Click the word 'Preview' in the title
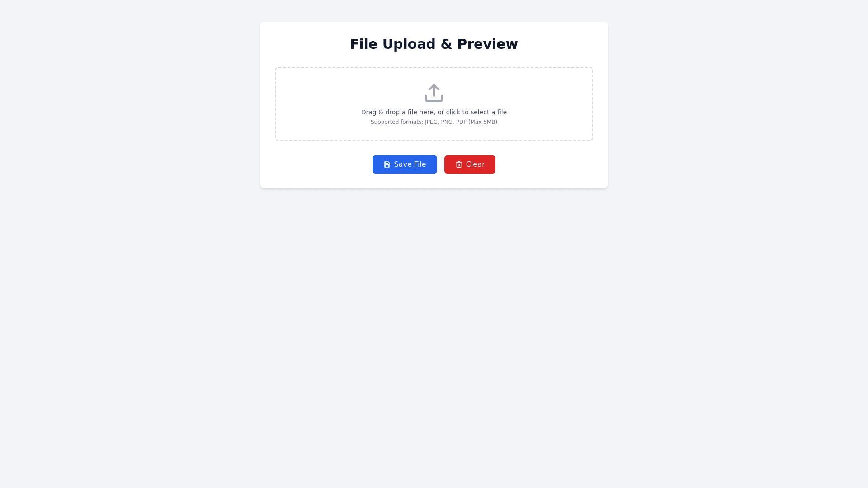Image resolution: width=868 pixels, height=488 pixels. [487, 44]
